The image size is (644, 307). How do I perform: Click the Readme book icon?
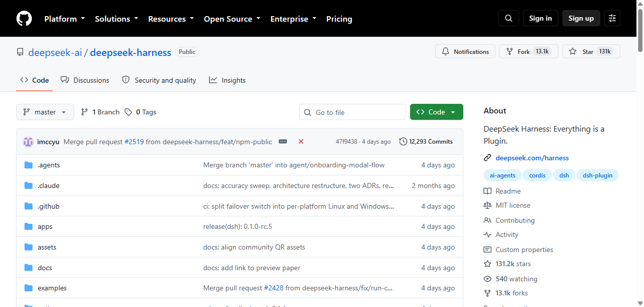487,191
